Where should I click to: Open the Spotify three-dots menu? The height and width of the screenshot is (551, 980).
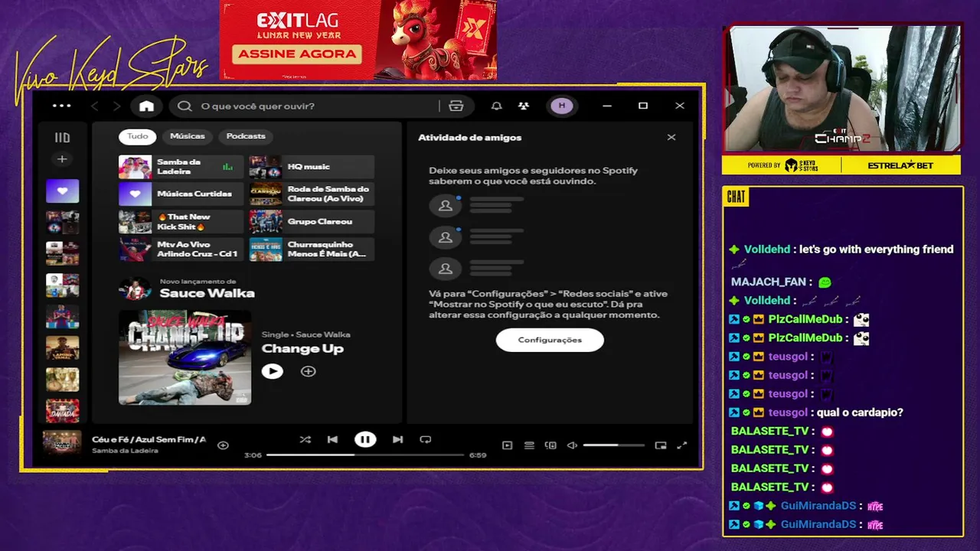click(x=62, y=106)
